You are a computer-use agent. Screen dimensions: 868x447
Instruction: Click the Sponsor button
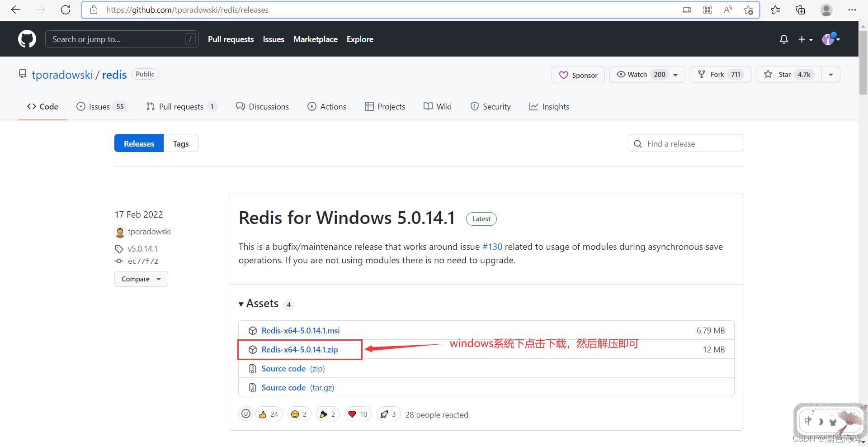pos(578,75)
